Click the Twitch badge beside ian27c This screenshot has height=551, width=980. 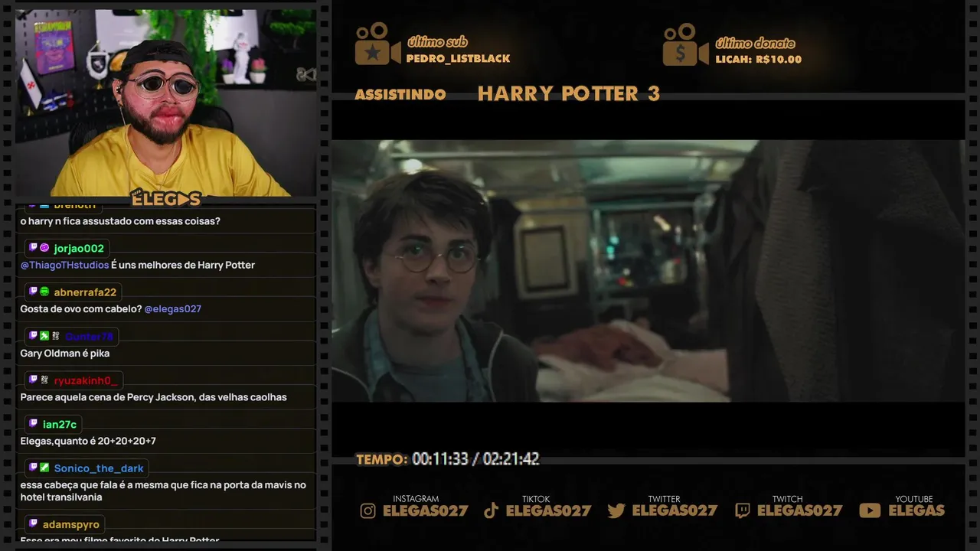[33, 423]
